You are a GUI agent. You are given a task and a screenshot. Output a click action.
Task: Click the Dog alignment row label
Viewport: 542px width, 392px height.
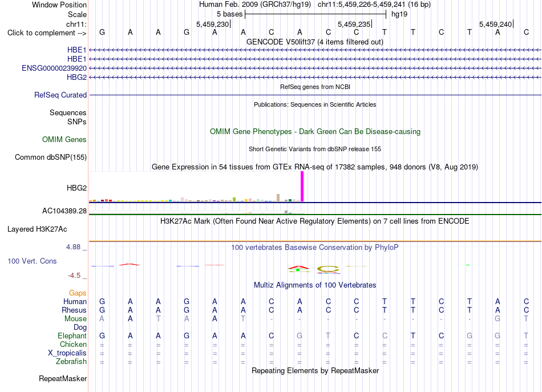pyautogui.click(x=80, y=327)
